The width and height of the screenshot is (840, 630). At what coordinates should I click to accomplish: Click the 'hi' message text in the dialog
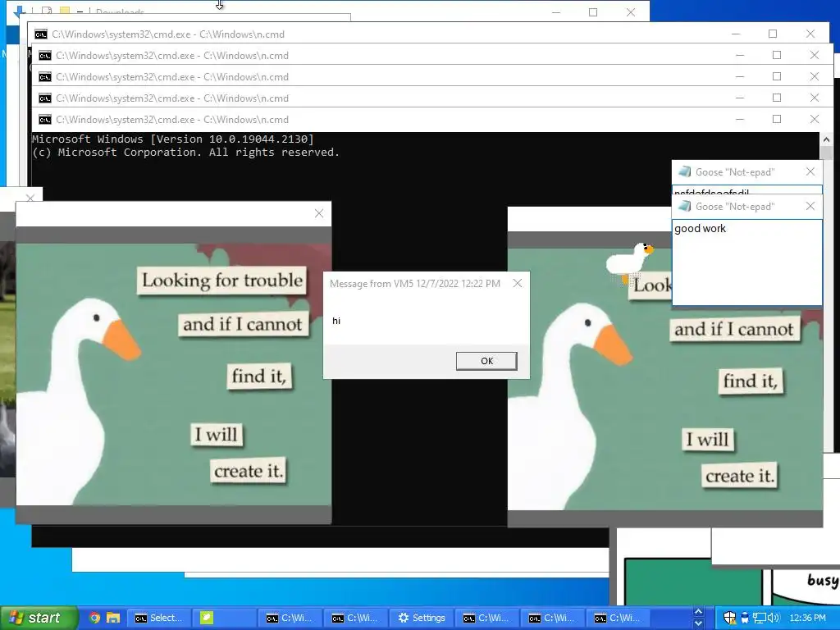336,321
